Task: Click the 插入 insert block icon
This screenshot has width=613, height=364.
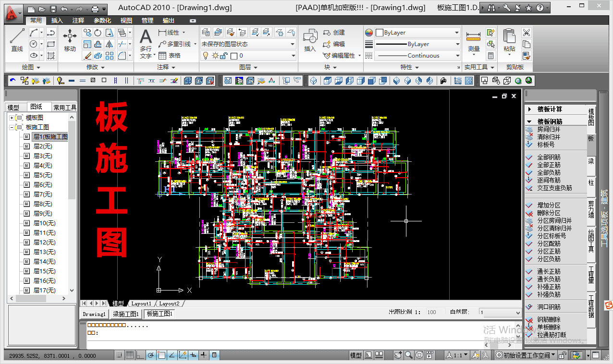Action: [x=310, y=40]
